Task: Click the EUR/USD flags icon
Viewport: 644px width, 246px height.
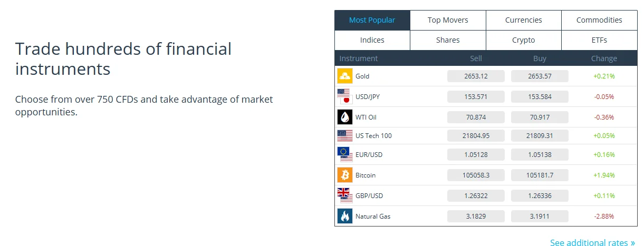Action: [x=344, y=154]
